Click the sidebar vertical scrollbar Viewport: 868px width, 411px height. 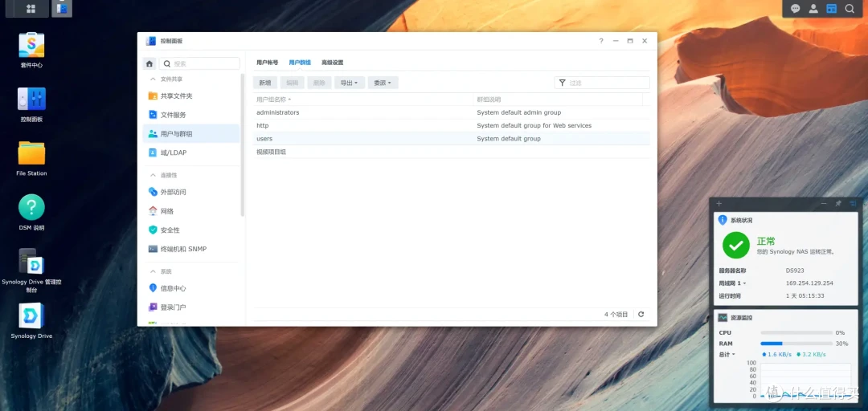[x=243, y=144]
